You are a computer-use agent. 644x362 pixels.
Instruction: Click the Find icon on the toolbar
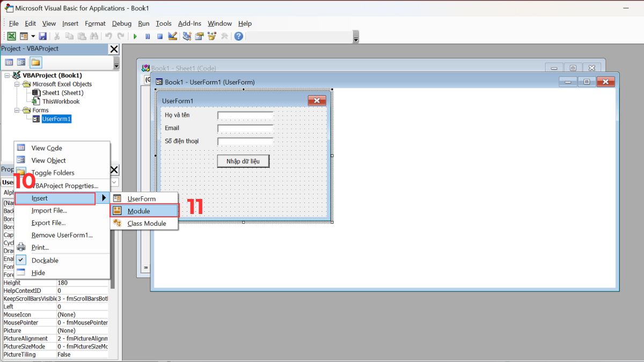coord(93,35)
